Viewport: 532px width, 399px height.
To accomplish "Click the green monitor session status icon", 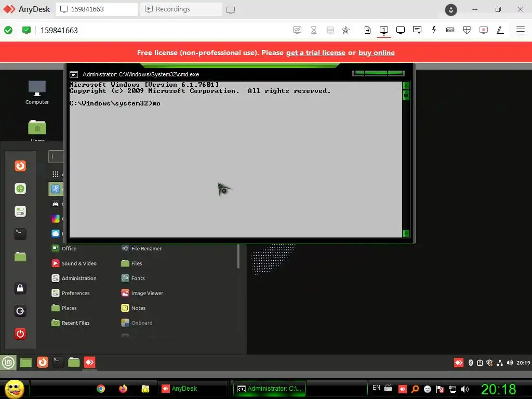I will click(26, 30).
